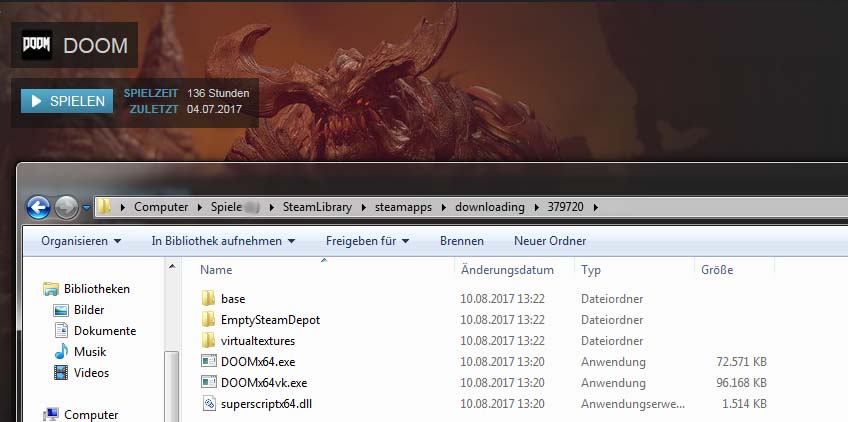Click the 04.07.2017 last played date
This screenshot has height=422, width=848.
pyautogui.click(x=214, y=109)
